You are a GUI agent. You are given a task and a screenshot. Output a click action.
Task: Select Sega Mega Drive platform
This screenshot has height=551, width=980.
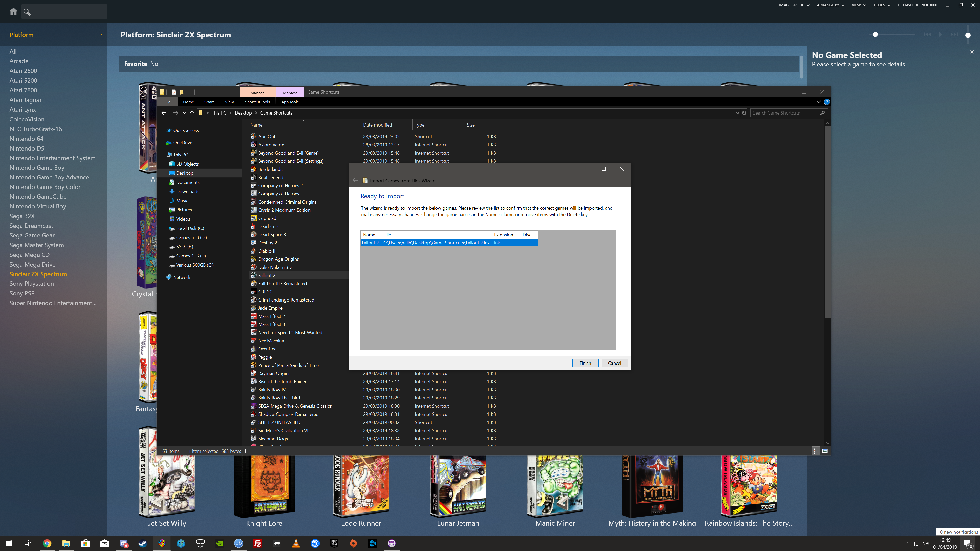pos(32,265)
